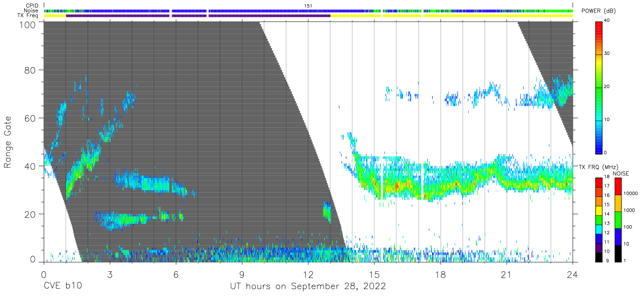The image size is (644, 297).
Task: Click the yellow swatch in TX frequency legend
Action: point(598,210)
